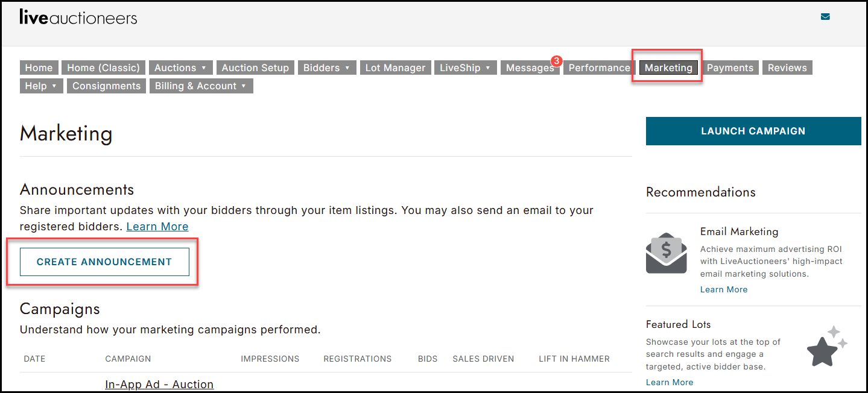
Task: Click the REGISTRATIONS column header
Action: [x=357, y=359]
